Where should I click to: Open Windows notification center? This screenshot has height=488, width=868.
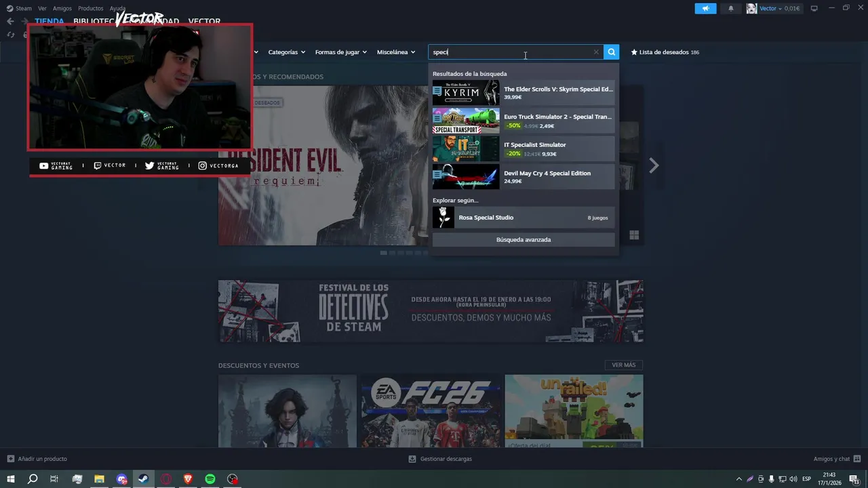(854, 479)
